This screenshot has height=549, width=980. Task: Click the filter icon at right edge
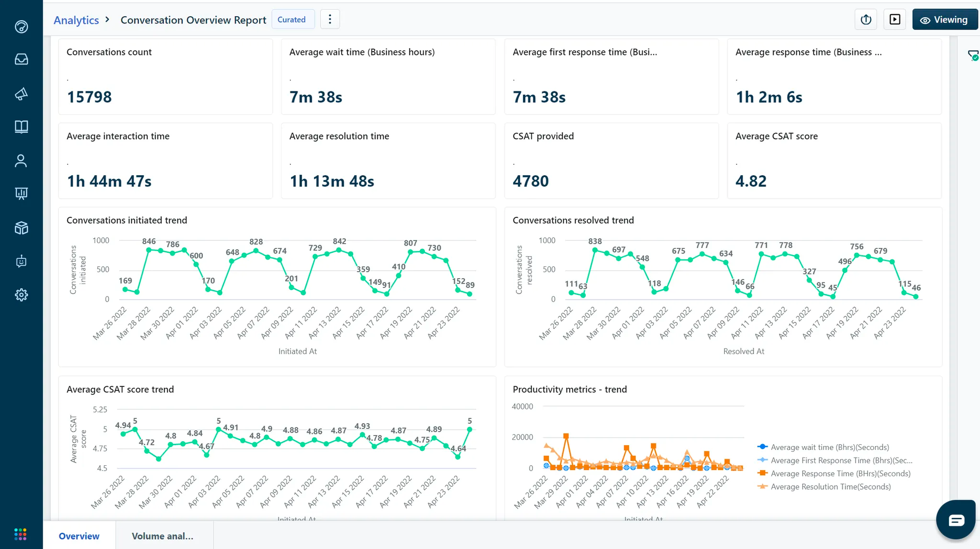(x=972, y=56)
